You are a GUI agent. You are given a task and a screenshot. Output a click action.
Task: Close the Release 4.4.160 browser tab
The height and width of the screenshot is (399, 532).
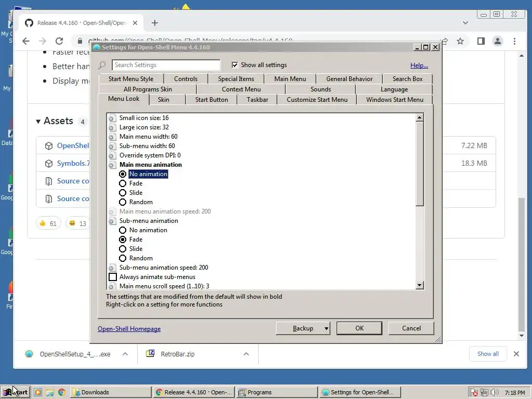135,23
